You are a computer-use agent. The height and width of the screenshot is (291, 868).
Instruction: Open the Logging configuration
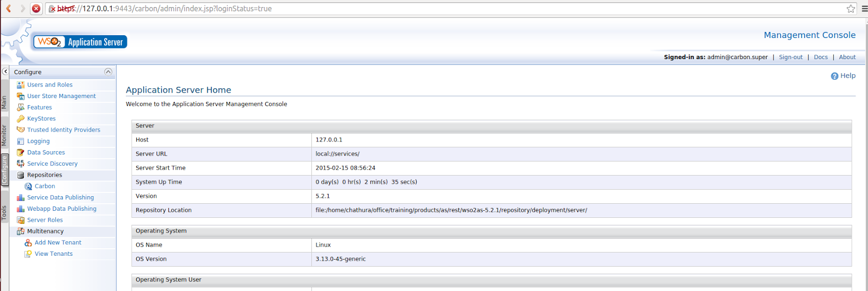click(x=39, y=141)
